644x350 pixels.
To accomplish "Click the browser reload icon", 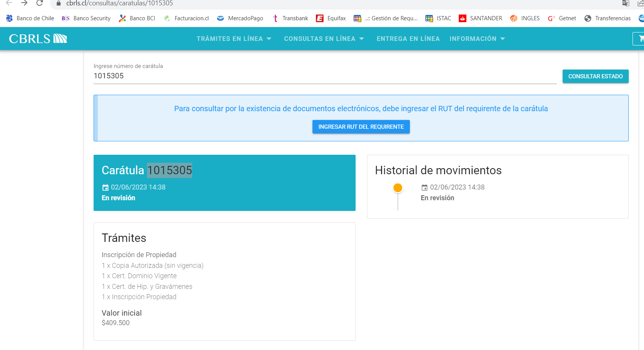I will 40,3.
